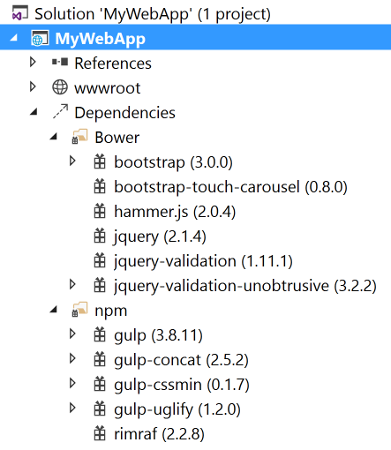Select 'hammer.js (2.0.4)' text
Viewport: 391px width, 450px height.
pos(175,212)
